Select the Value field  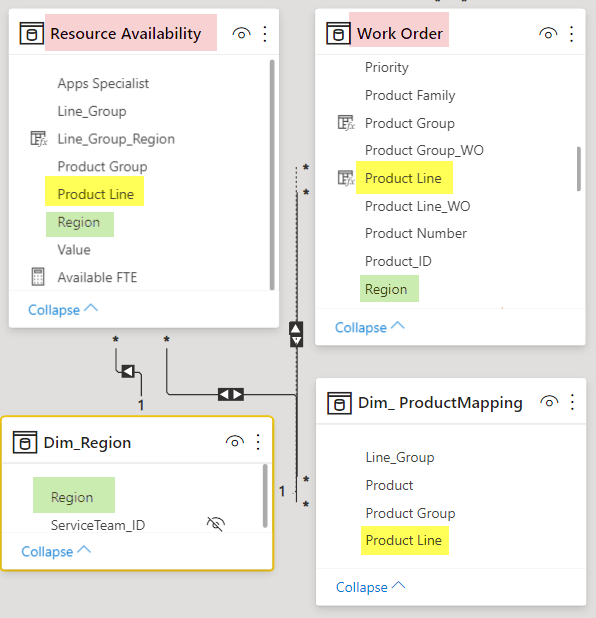click(74, 250)
